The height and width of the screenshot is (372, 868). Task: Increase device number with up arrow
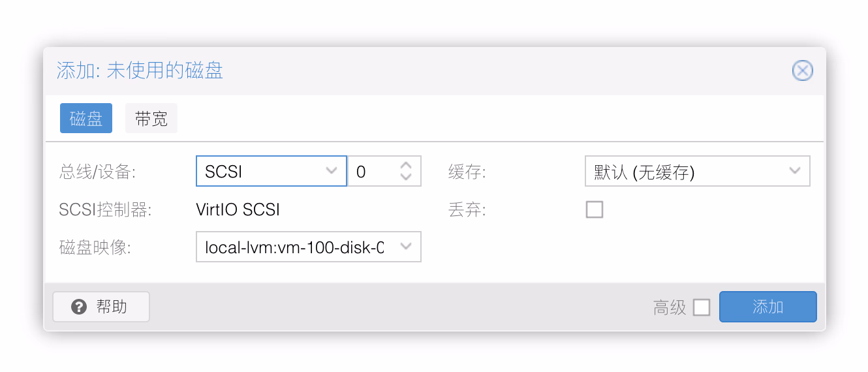click(x=406, y=166)
